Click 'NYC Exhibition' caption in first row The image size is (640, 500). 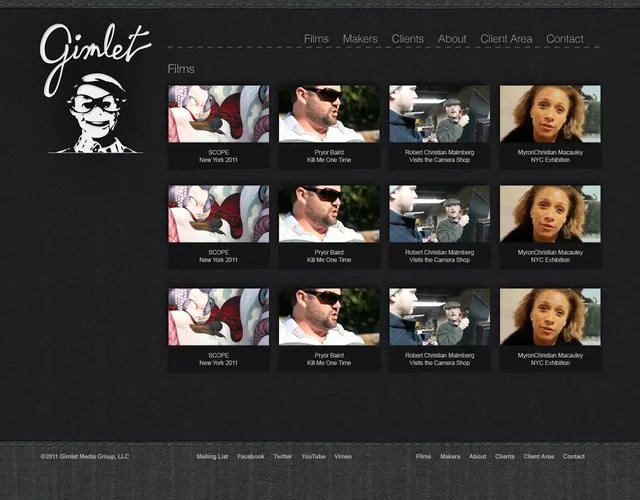coord(550,160)
